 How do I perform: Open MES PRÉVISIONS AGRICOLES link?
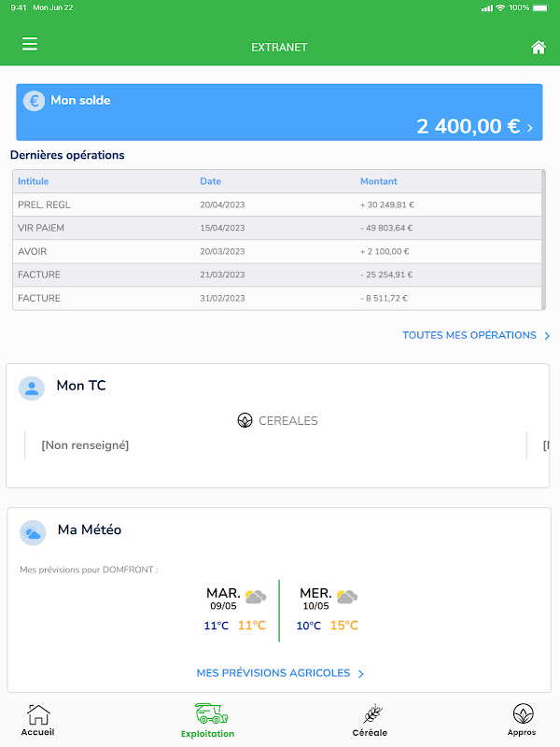click(273, 673)
